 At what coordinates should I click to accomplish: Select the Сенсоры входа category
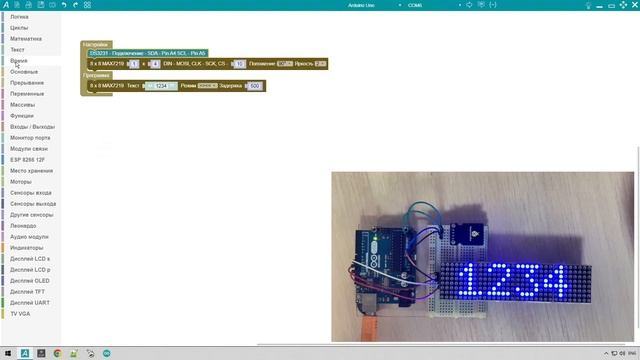(x=31, y=193)
